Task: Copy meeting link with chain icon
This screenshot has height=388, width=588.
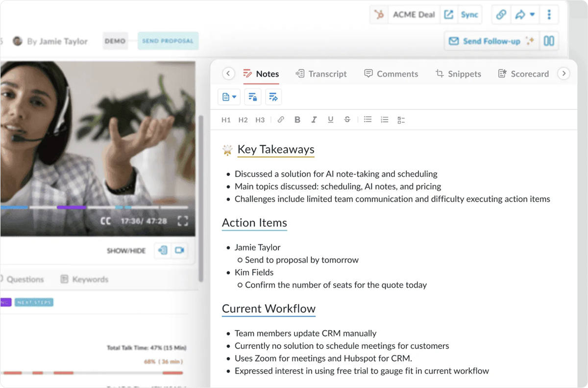Action: [501, 15]
